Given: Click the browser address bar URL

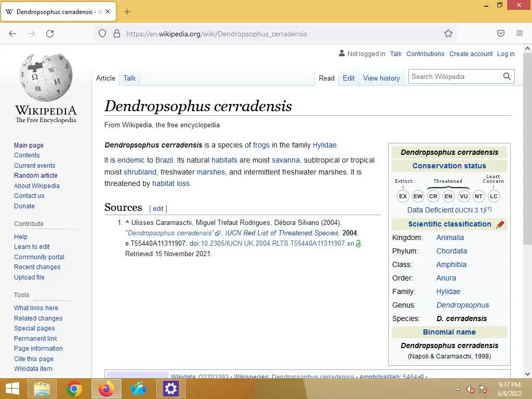Looking at the screenshot, I should (217, 34).
